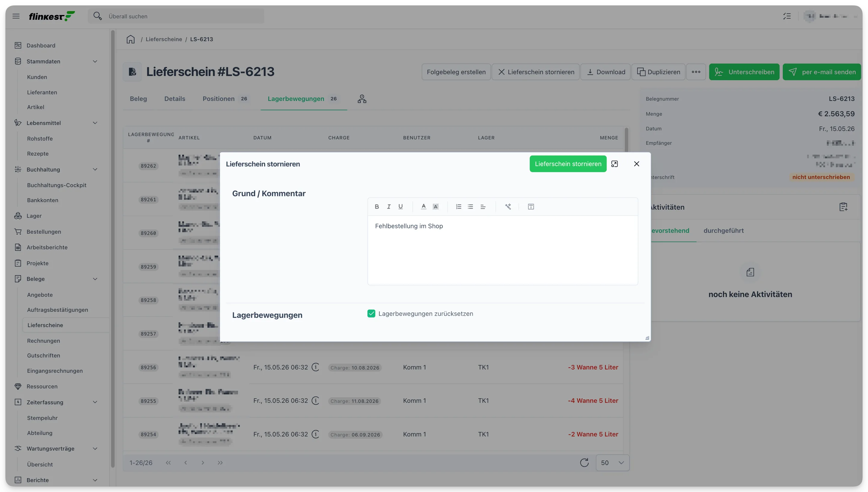Show info for row 89254 date

click(315, 434)
